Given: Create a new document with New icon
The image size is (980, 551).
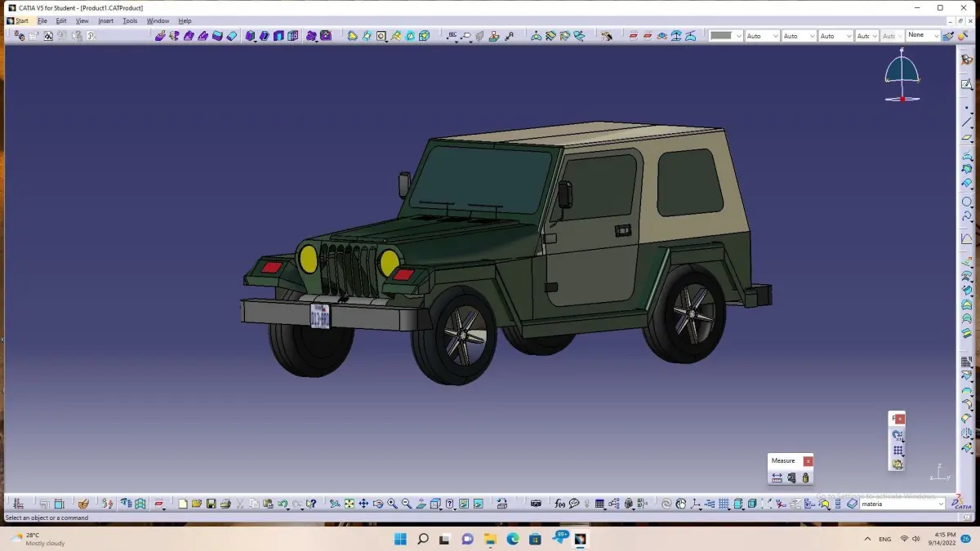Looking at the screenshot, I should [x=183, y=504].
